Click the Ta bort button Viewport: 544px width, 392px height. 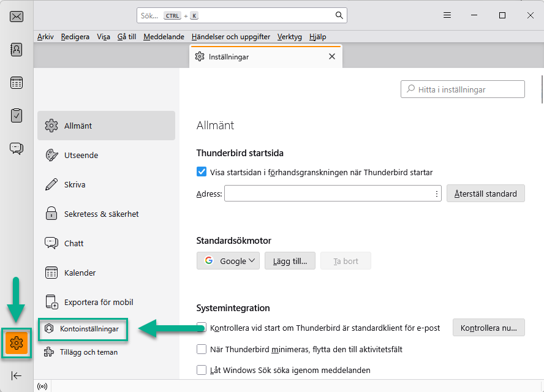346,261
